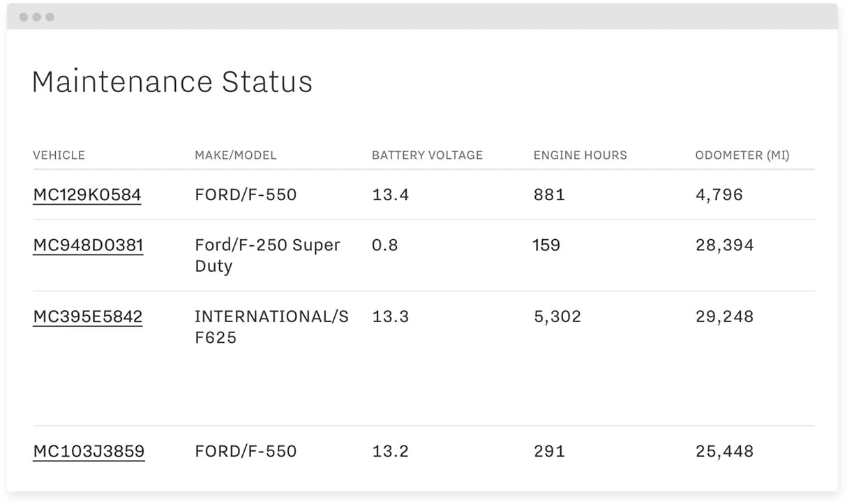The image size is (847, 504).
Task: Open vehicle MC103J3859 link
Action: [x=89, y=451]
